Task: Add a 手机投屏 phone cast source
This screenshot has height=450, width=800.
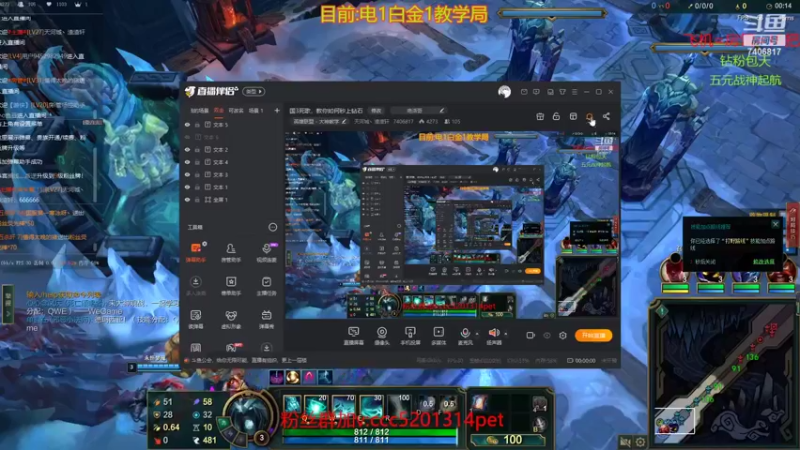Action: [x=410, y=336]
